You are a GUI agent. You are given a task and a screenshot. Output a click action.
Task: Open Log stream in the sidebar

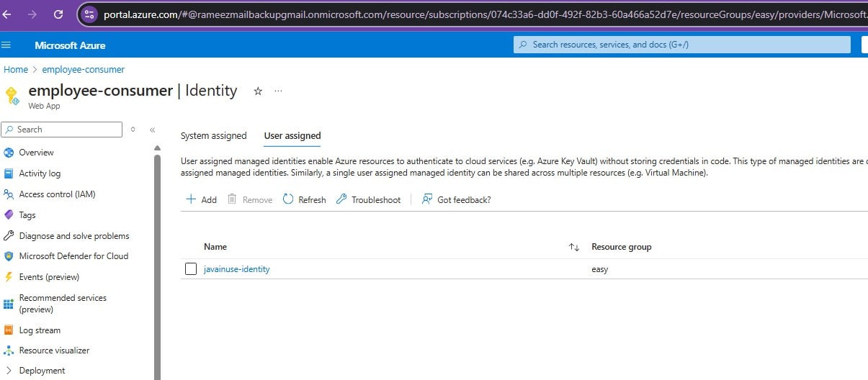tap(40, 330)
